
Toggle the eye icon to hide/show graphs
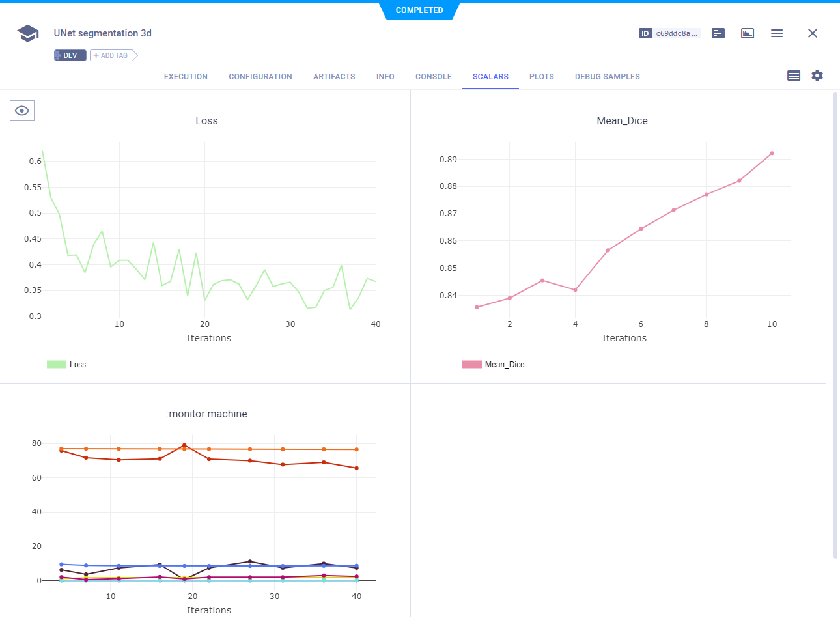tap(22, 111)
